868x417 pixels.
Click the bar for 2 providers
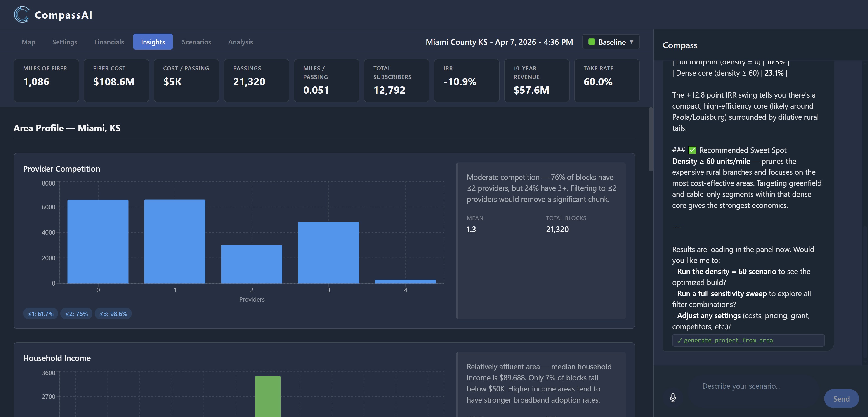tap(251, 264)
